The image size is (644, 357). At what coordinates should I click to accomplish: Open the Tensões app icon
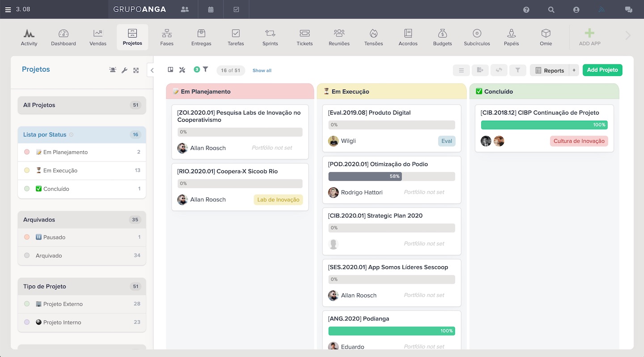pyautogui.click(x=373, y=37)
